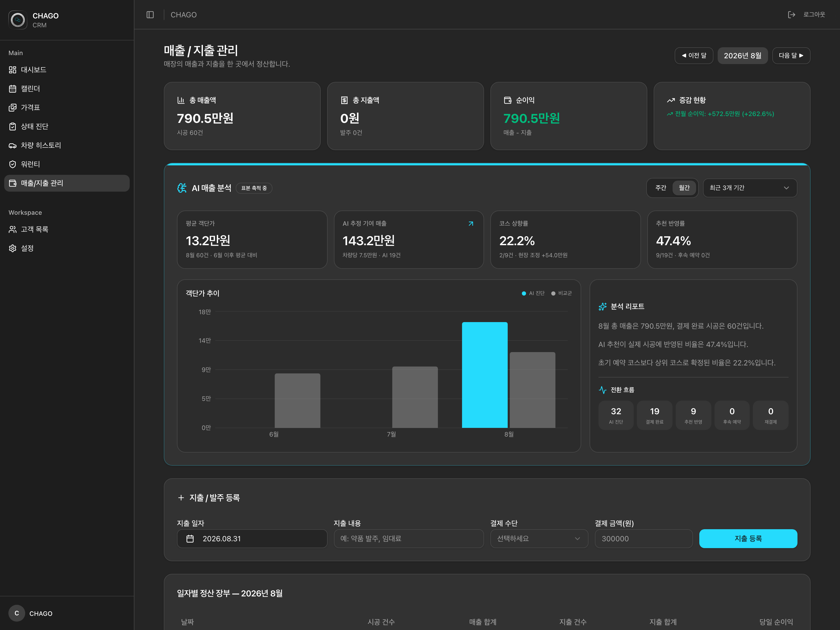The image size is (840, 630).
Task: Open 가격표 in sidebar
Action: tap(67, 107)
